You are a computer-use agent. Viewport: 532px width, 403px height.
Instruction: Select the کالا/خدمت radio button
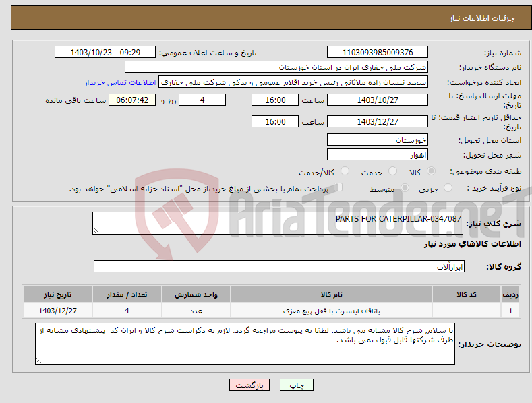click(345, 171)
